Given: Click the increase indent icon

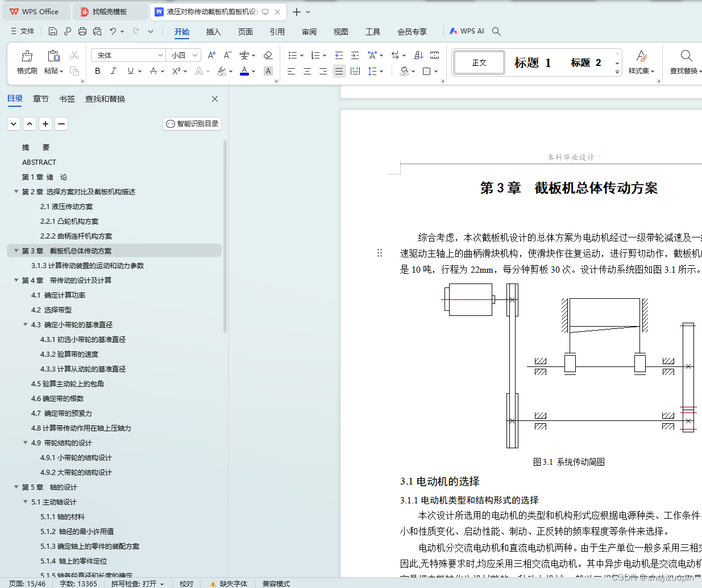Looking at the screenshot, I should point(355,55).
